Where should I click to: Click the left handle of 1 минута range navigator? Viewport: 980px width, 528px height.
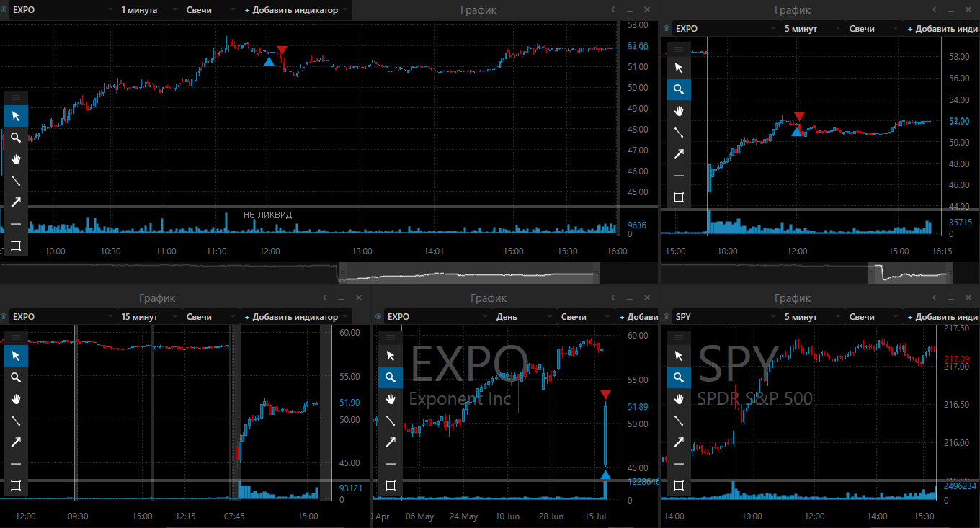click(x=342, y=273)
